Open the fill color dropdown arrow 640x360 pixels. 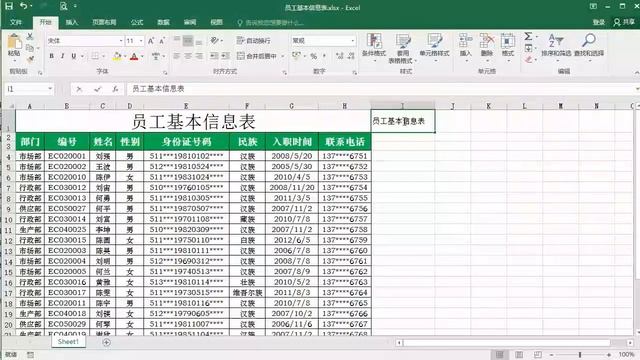click(x=125, y=56)
